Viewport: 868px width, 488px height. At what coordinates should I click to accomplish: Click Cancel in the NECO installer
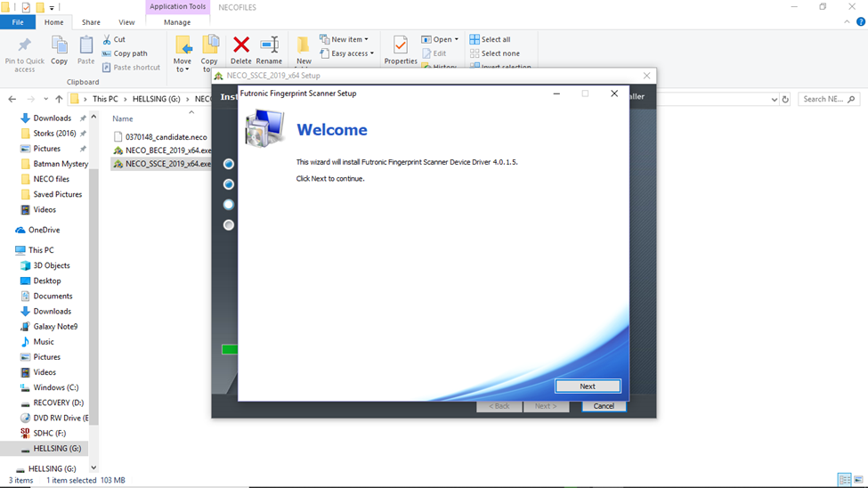[604, 406]
